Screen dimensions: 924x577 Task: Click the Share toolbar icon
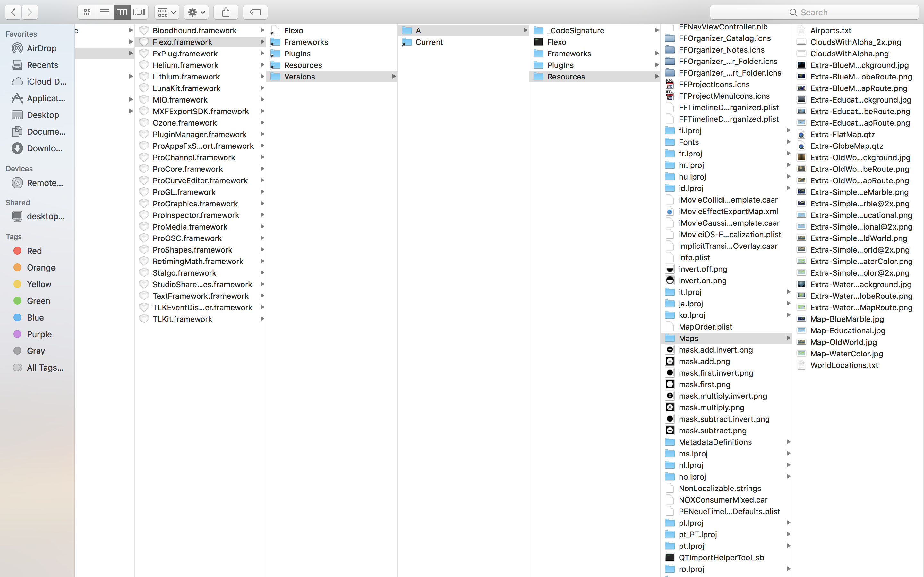click(226, 12)
